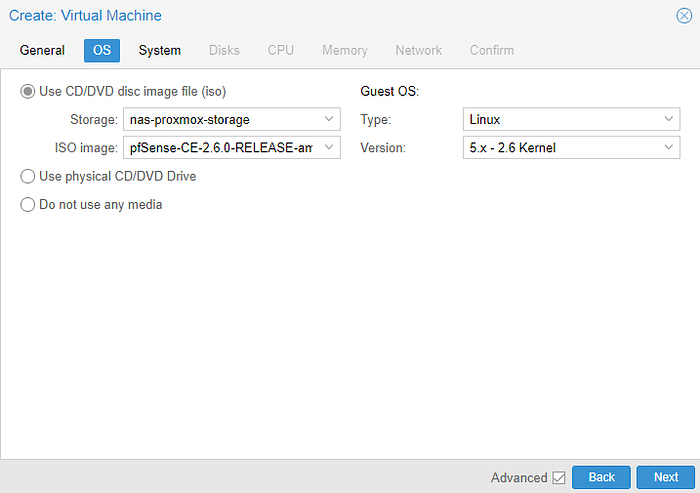Click the Guest OS heading
The image size is (700, 493).
pos(390,92)
